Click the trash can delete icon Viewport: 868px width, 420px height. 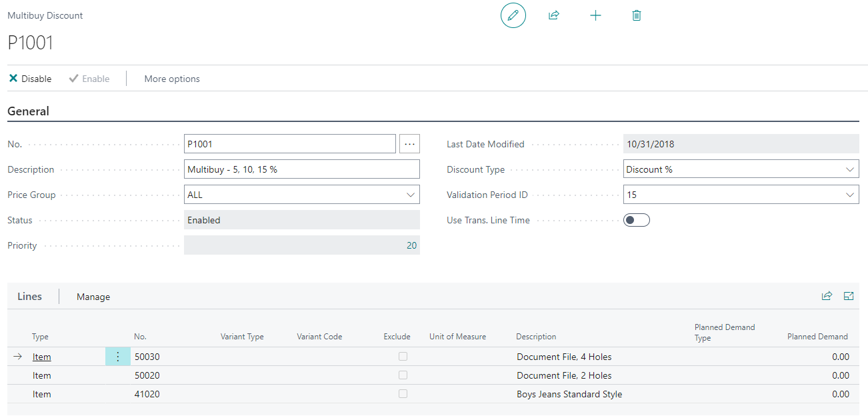[x=636, y=15]
